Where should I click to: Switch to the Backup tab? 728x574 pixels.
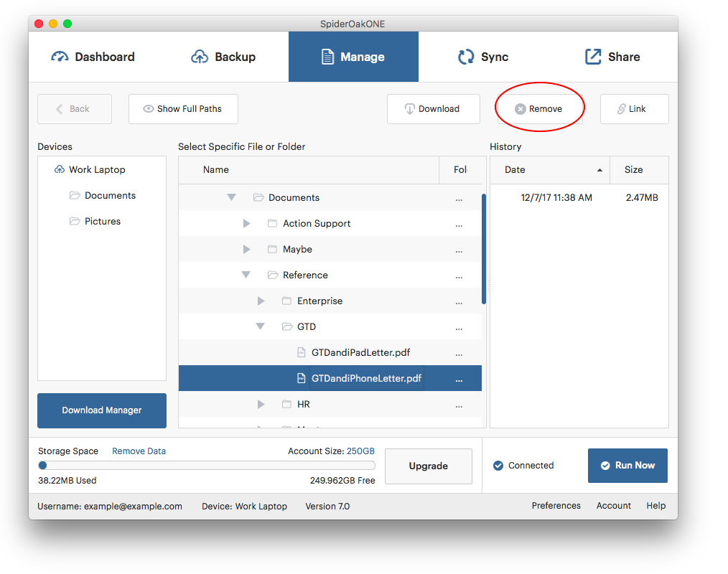[223, 57]
